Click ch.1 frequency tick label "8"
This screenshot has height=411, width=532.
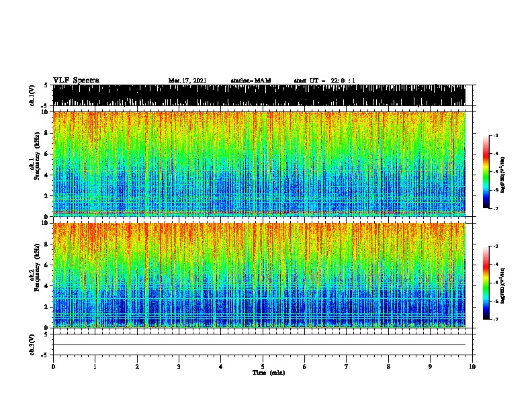(x=46, y=133)
